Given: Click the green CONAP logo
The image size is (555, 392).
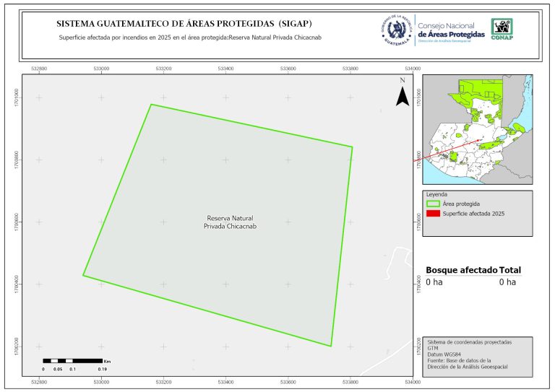Looking at the screenshot, I should pos(503,29).
